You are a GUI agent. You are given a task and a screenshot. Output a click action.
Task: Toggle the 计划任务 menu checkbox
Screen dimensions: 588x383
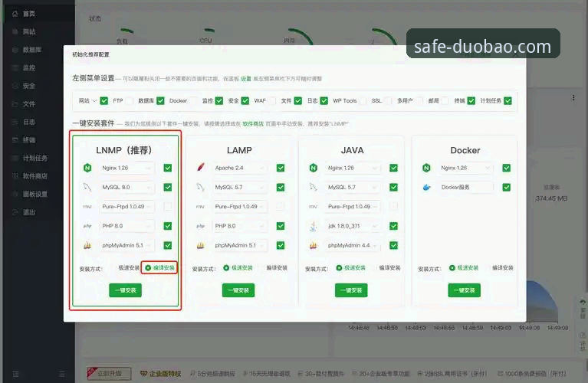point(508,101)
